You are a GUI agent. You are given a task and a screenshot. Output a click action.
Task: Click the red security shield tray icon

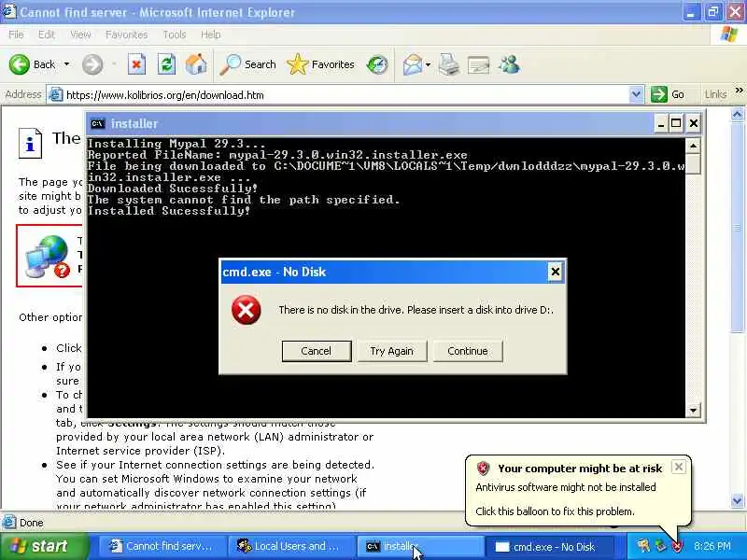[677, 546]
